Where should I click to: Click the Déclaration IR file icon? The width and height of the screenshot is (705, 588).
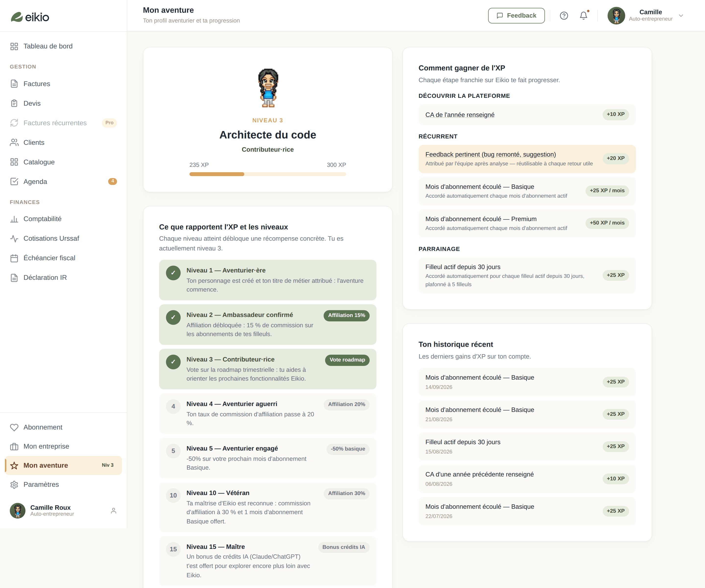[x=14, y=278]
